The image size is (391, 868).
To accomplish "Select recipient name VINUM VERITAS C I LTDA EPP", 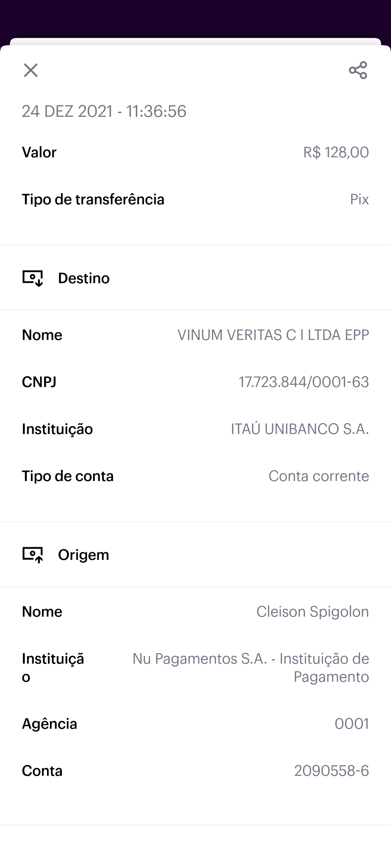I will point(273,335).
